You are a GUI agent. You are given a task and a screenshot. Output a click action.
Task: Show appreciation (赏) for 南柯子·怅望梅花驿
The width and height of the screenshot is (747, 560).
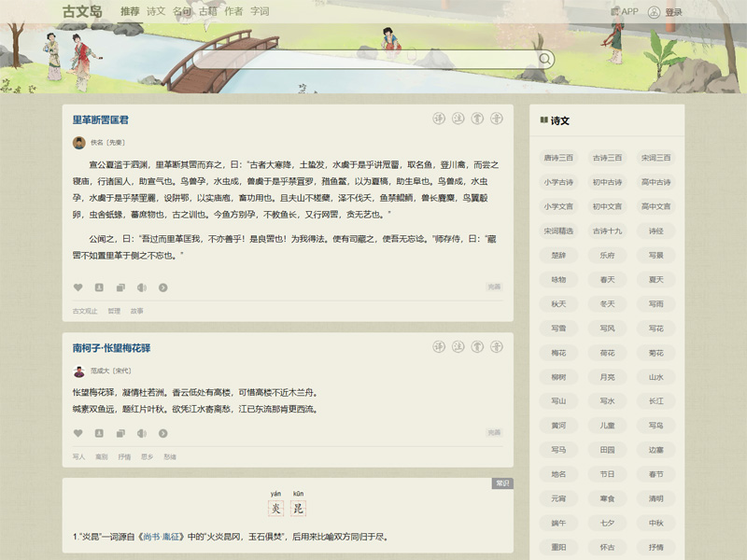[477, 347]
